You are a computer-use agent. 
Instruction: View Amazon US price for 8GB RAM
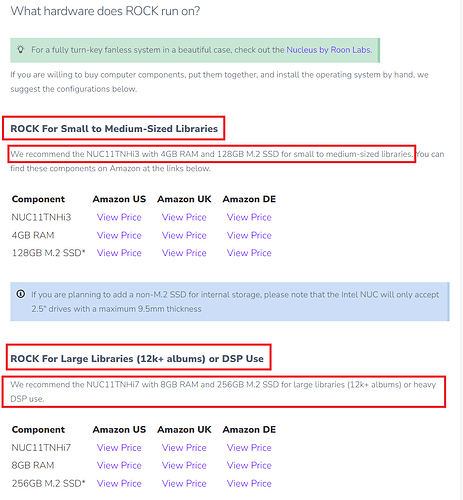coord(119,465)
